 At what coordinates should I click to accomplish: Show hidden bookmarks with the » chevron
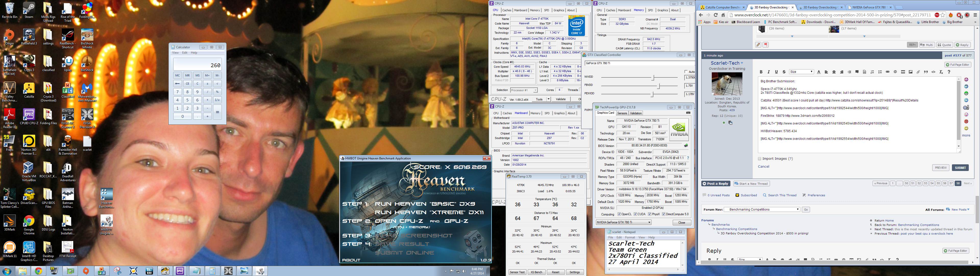(976, 22)
